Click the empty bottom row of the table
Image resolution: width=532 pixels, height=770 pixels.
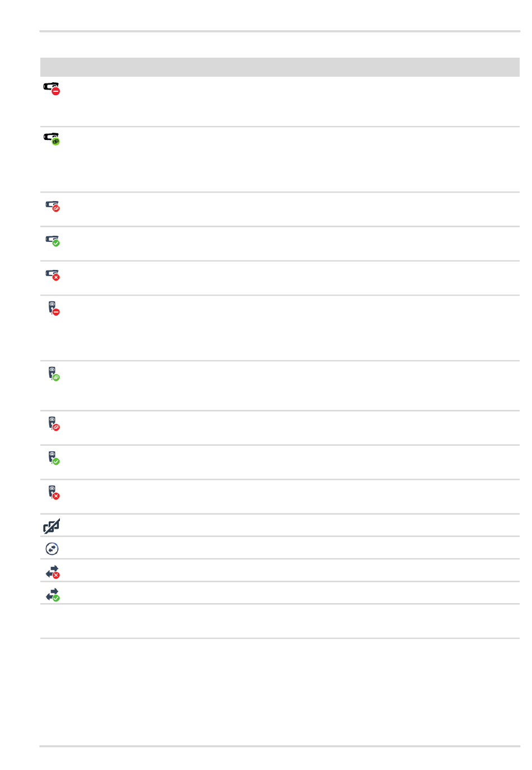280,622
